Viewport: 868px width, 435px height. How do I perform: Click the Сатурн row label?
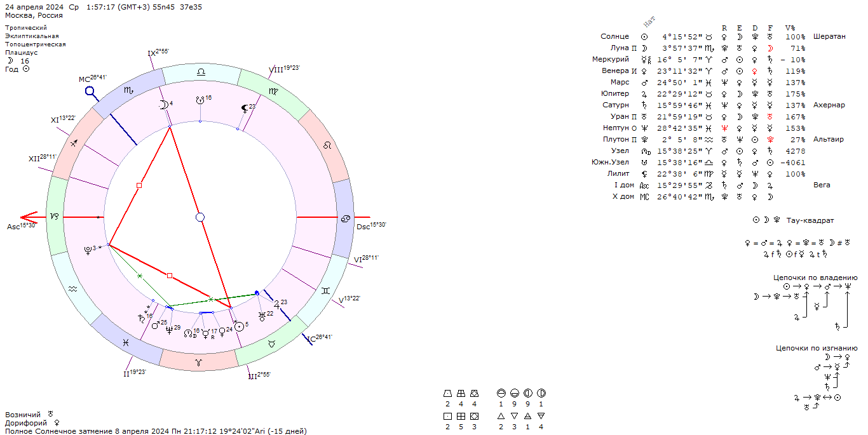point(616,105)
